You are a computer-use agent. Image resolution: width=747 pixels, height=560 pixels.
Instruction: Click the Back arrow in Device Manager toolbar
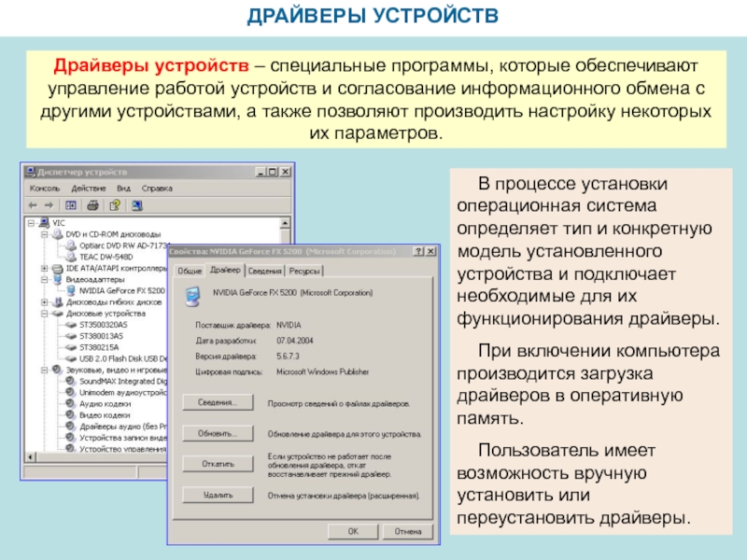coord(33,204)
